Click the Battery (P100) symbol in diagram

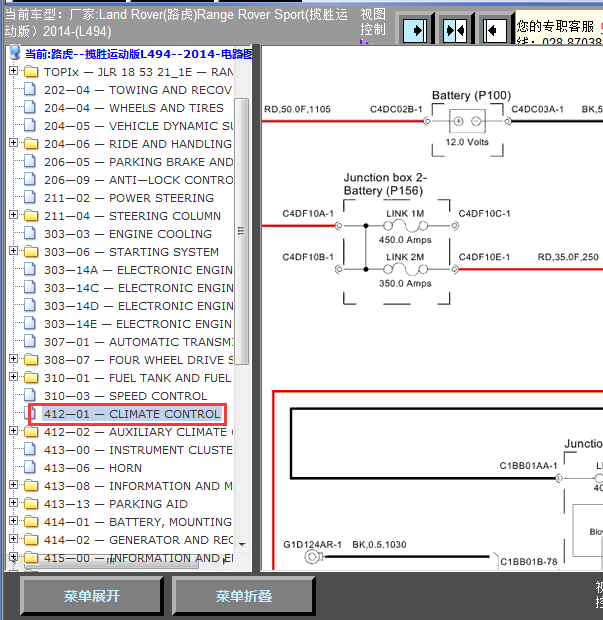(467, 121)
